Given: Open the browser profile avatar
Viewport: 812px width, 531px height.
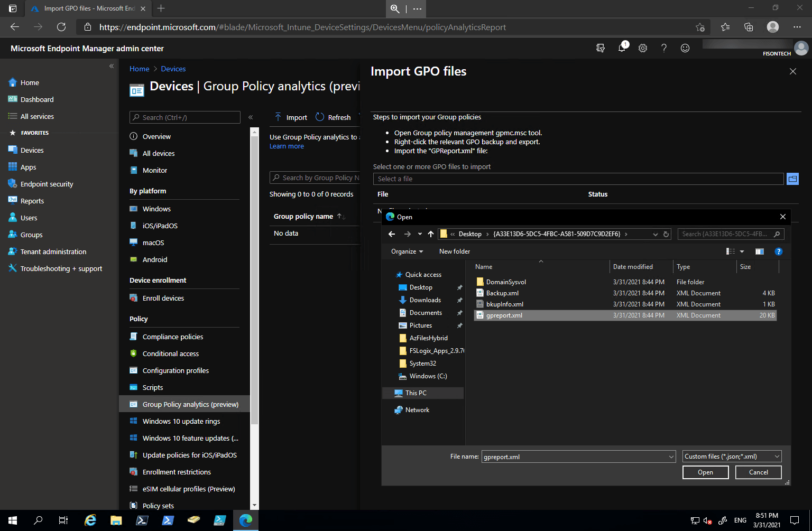Looking at the screenshot, I should pyautogui.click(x=773, y=27).
